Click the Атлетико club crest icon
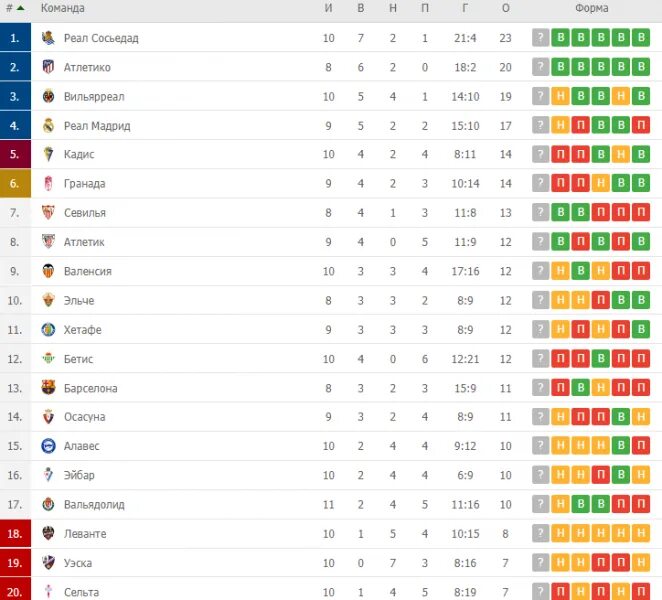662x600 pixels. 48,67
